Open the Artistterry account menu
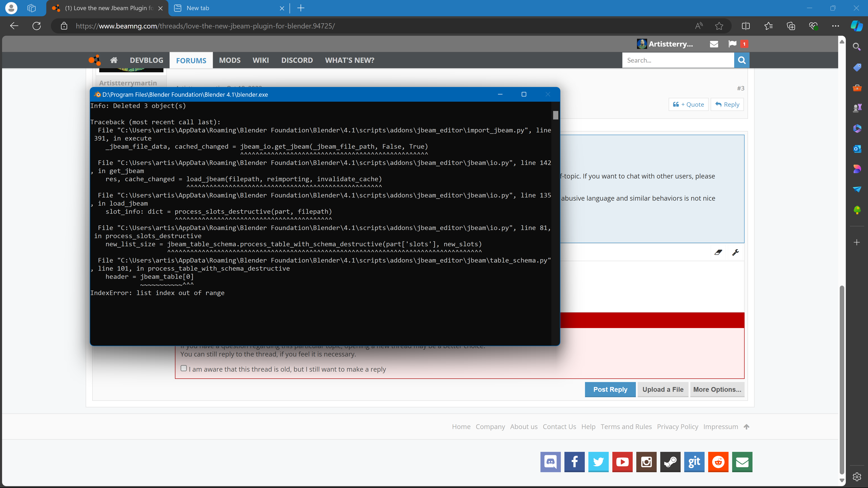Screen dimensions: 868x488 pyautogui.click(x=665, y=44)
